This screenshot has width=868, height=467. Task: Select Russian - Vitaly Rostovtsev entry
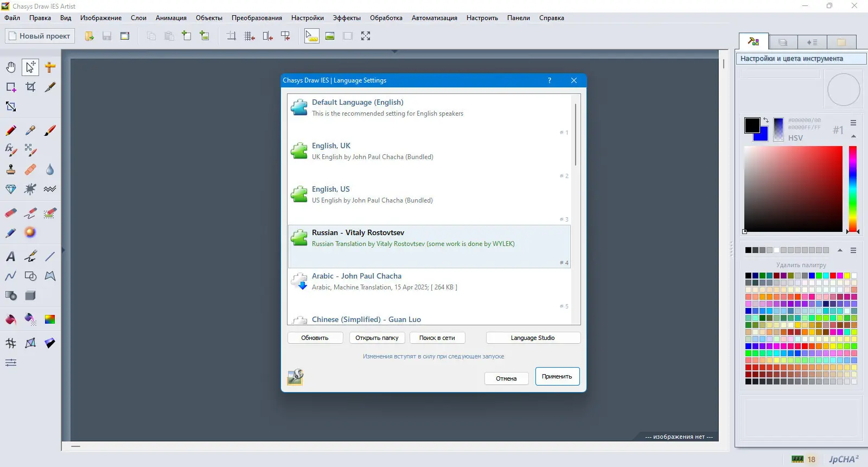(x=429, y=247)
